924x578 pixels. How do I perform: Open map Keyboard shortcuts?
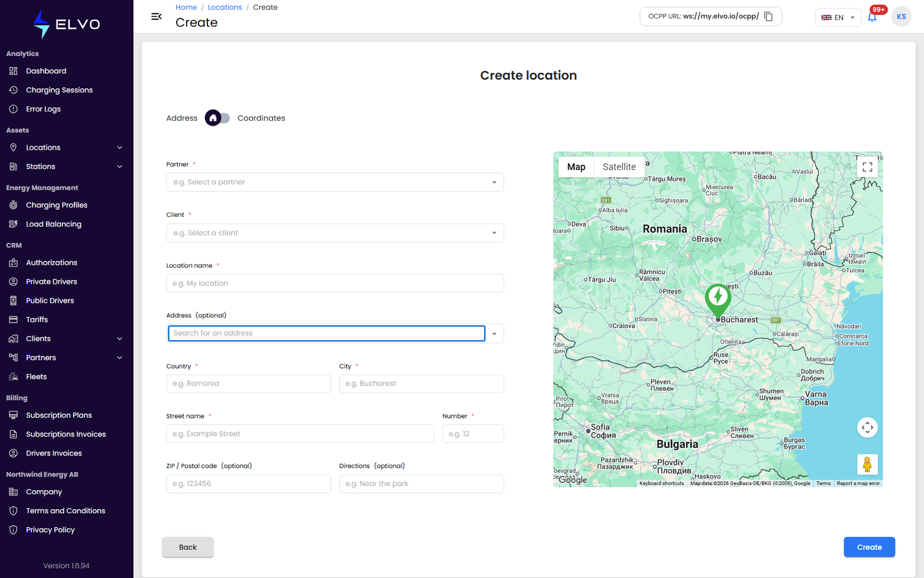(x=662, y=483)
